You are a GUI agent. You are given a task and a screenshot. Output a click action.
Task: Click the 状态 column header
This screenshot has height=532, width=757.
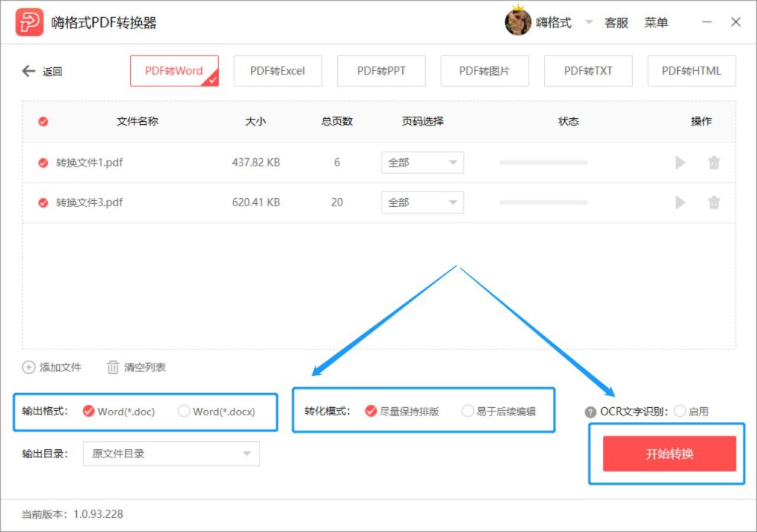coord(568,121)
